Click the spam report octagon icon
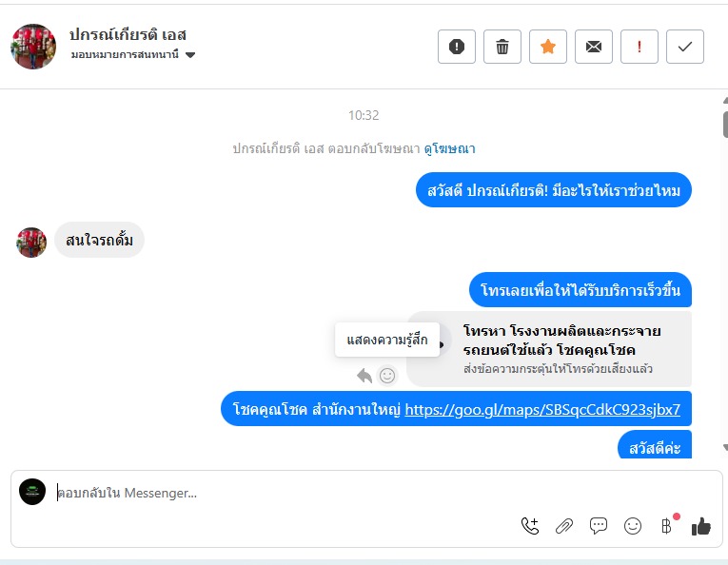This screenshot has height=565, width=728. tap(457, 47)
